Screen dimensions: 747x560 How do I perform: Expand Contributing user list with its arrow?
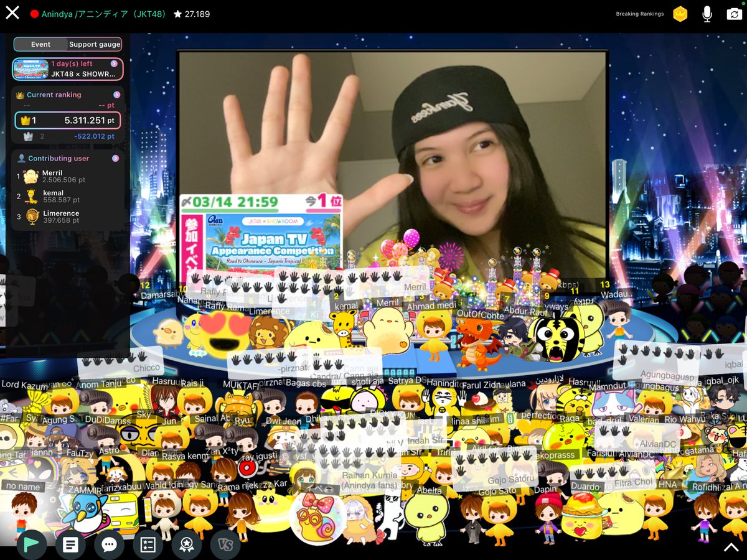(x=115, y=159)
